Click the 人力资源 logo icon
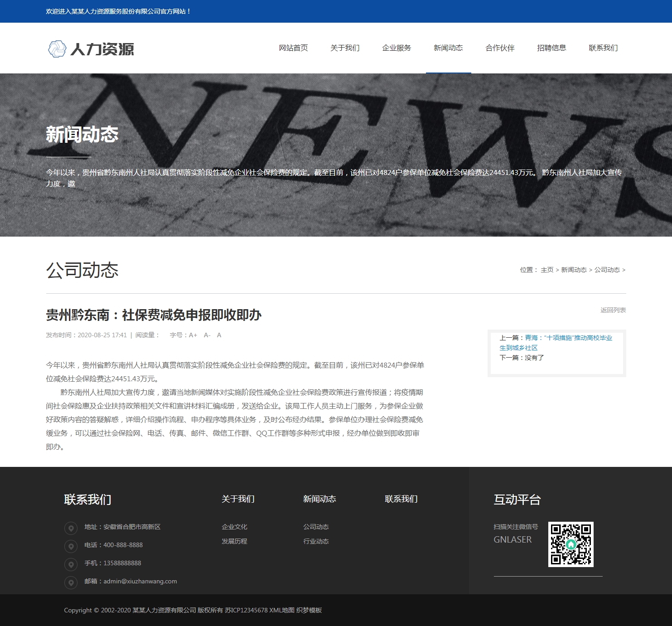 pyautogui.click(x=57, y=49)
